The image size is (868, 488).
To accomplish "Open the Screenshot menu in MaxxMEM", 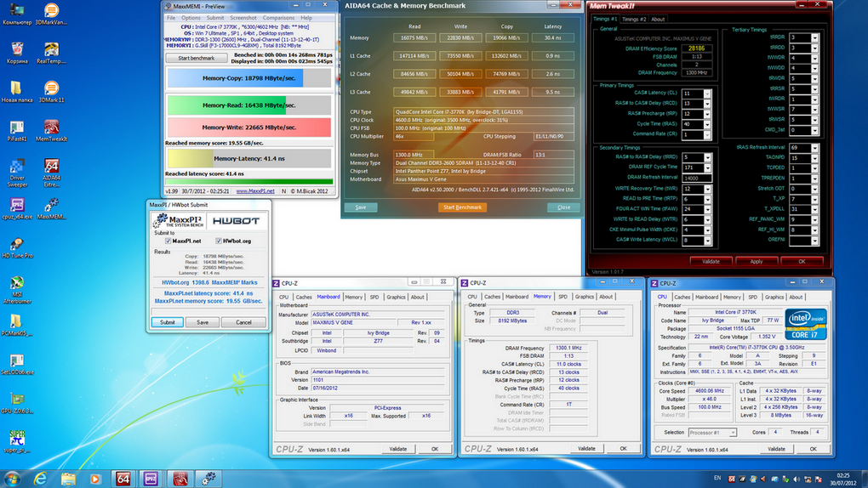I will [243, 18].
